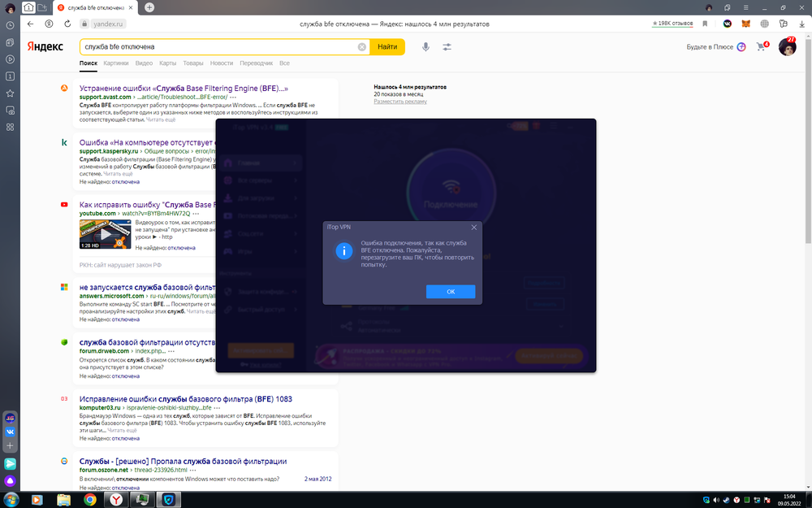This screenshot has height=508, width=812.
Task: Open the services grid in the sidebar
Action: tap(10, 127)
